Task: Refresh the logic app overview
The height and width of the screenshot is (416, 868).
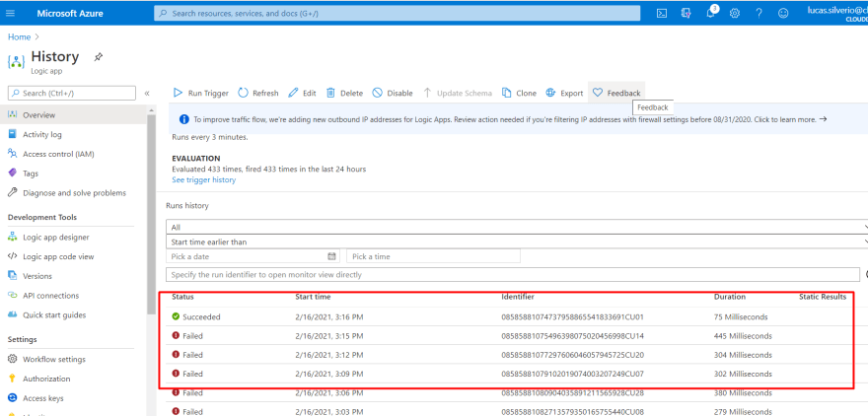Action: pos(258,93)
